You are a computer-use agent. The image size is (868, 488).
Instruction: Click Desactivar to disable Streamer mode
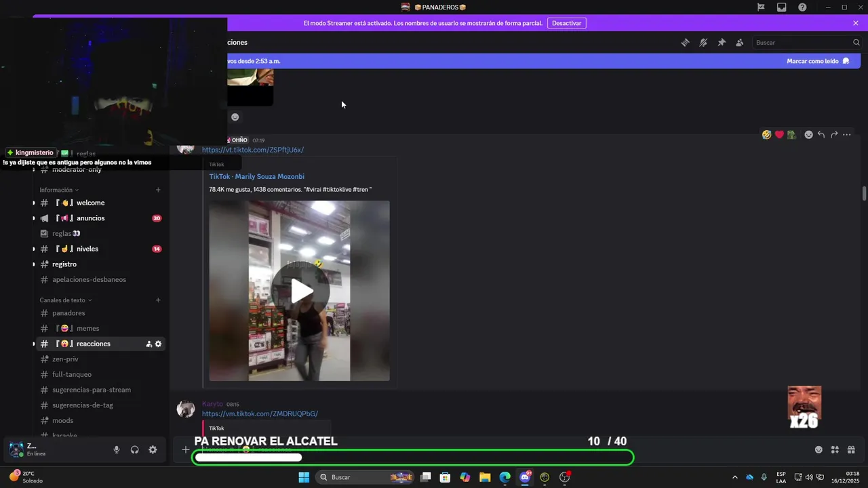(x=566, y=23)
